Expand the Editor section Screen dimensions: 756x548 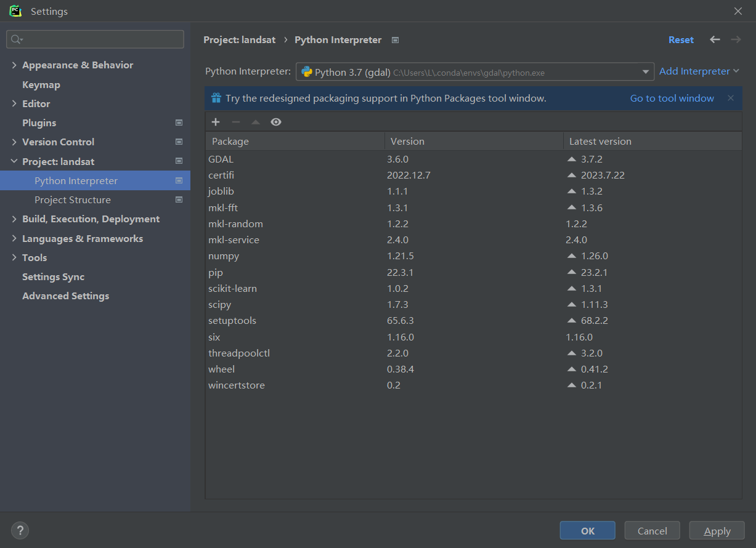(14, 103)
